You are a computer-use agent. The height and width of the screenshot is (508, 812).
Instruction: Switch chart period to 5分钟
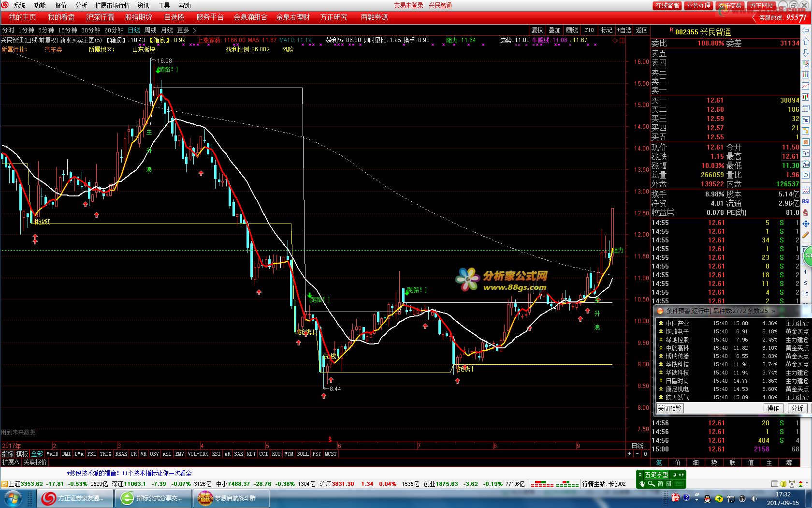[45, 30]
